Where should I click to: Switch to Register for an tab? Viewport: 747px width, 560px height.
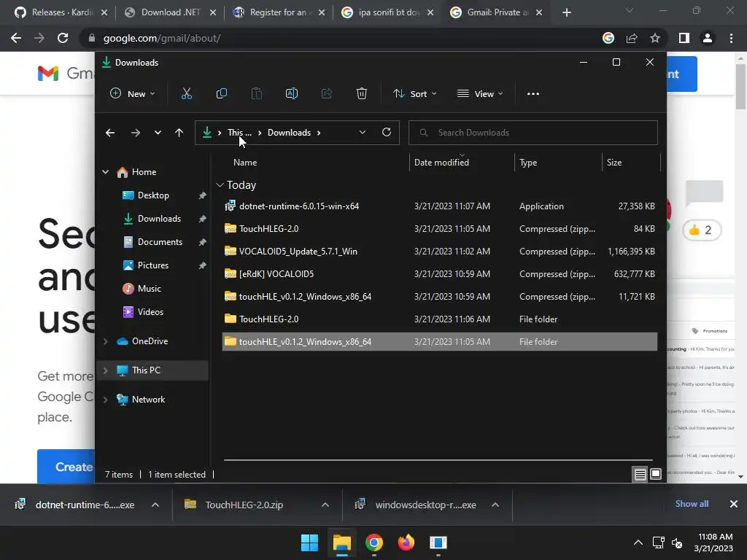279,12
